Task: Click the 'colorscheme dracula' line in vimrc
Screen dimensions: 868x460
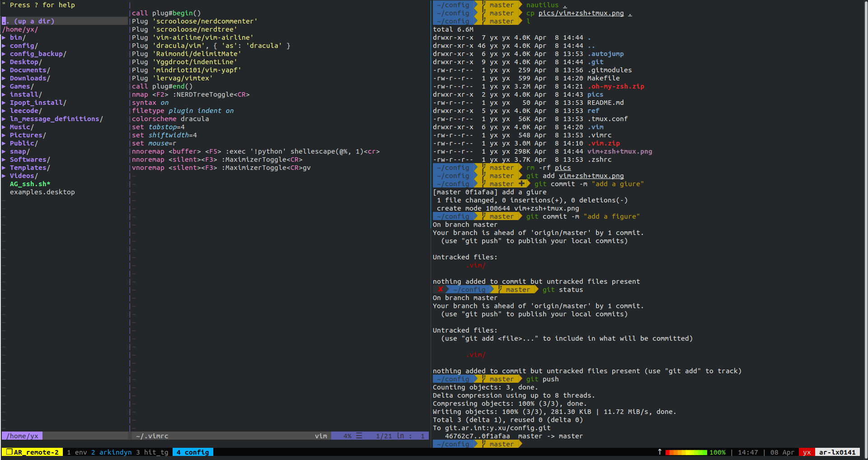Action: (170, 119)
